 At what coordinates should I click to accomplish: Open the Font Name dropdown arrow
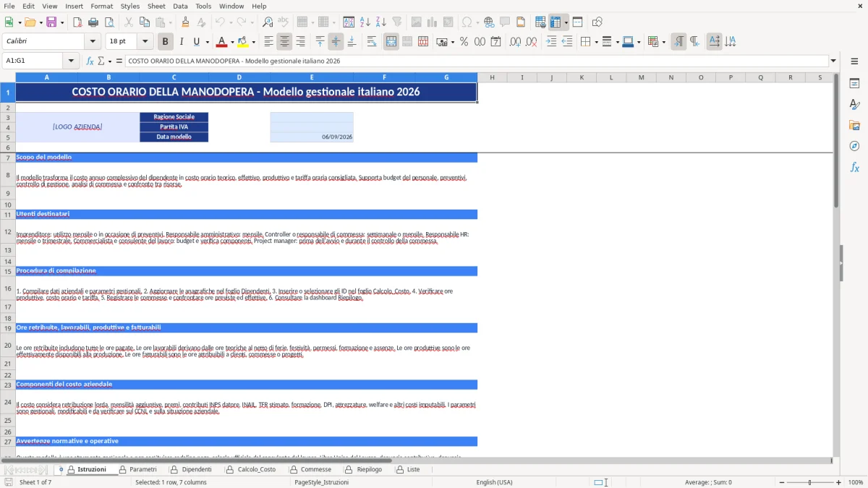pyautogui.click(x=92, y=42)
